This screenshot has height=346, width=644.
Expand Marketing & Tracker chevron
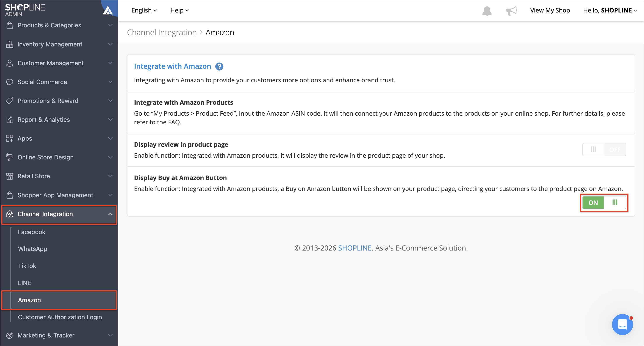[x=110, y=335]
